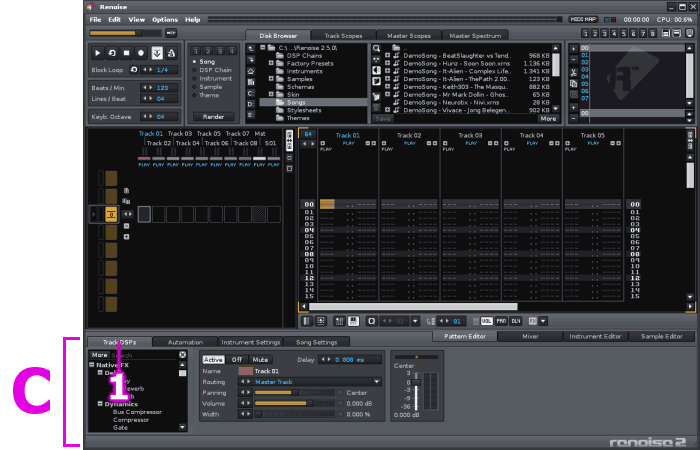700x450 pixels.
Task: Collapse the Dynamics tree node
Action: (100, 404)
